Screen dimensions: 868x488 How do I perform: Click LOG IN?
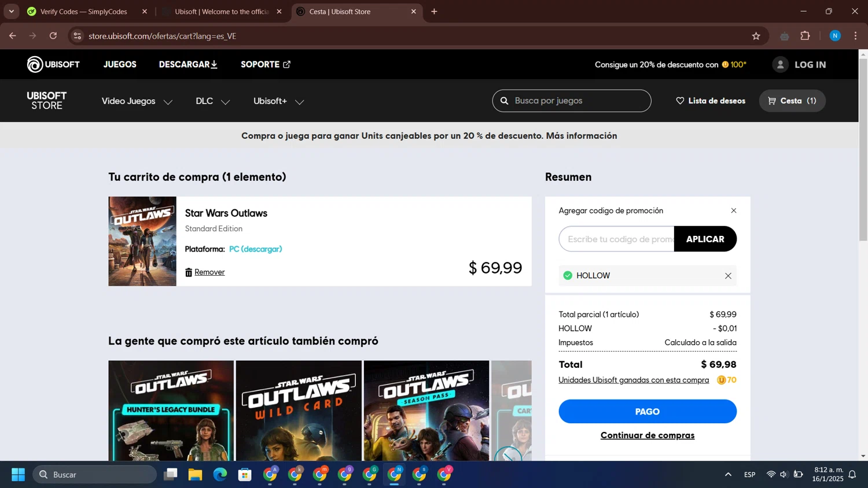tap(810, 65)
